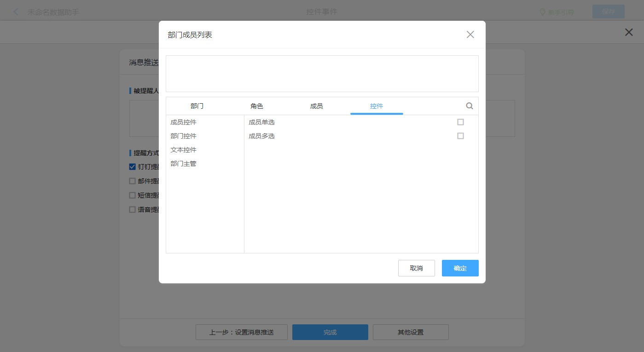
Task: Open the 成员 tab
Action: tap(317, 106)
